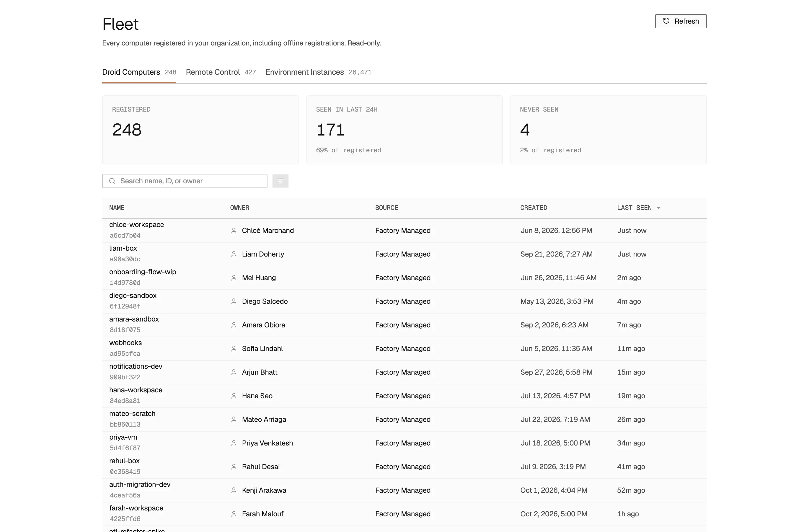Image resolution: width=809 pixels, height=532 pixels.
Task: Sort by the Owner column header
Action: pyautogui.click(x=239, y=208)
